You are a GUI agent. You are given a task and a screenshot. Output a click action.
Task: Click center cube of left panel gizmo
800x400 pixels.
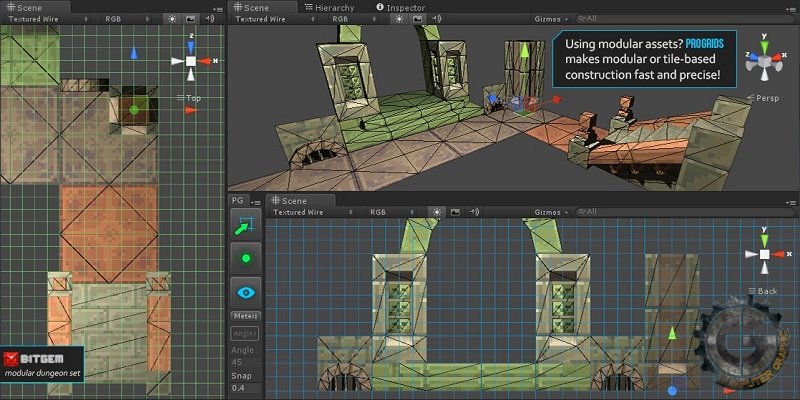[x=190, y=61]
